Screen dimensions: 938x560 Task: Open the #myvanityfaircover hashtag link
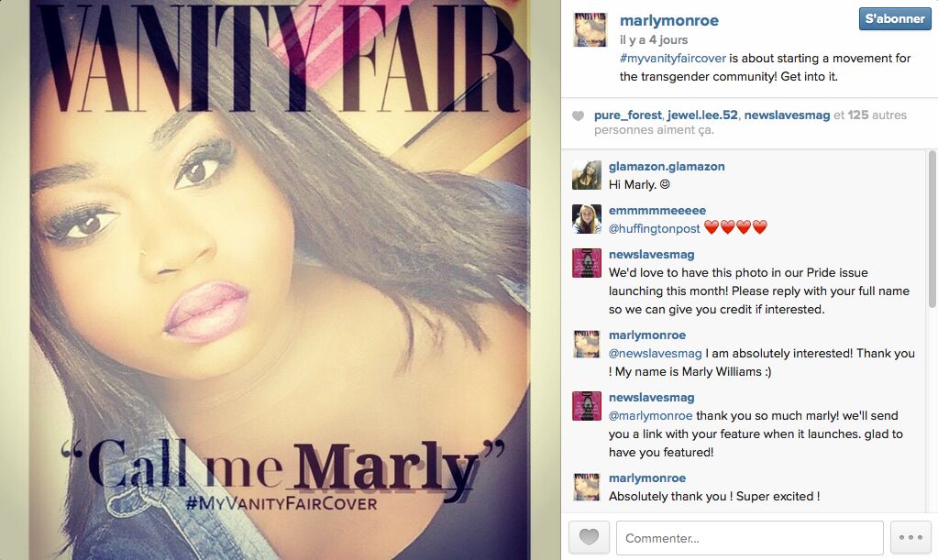[x=672, y=58]
